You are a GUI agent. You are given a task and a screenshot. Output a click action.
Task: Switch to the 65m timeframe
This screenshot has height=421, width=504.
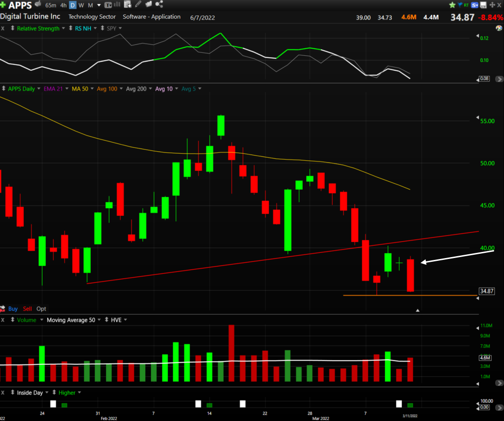tap(51, 5)
